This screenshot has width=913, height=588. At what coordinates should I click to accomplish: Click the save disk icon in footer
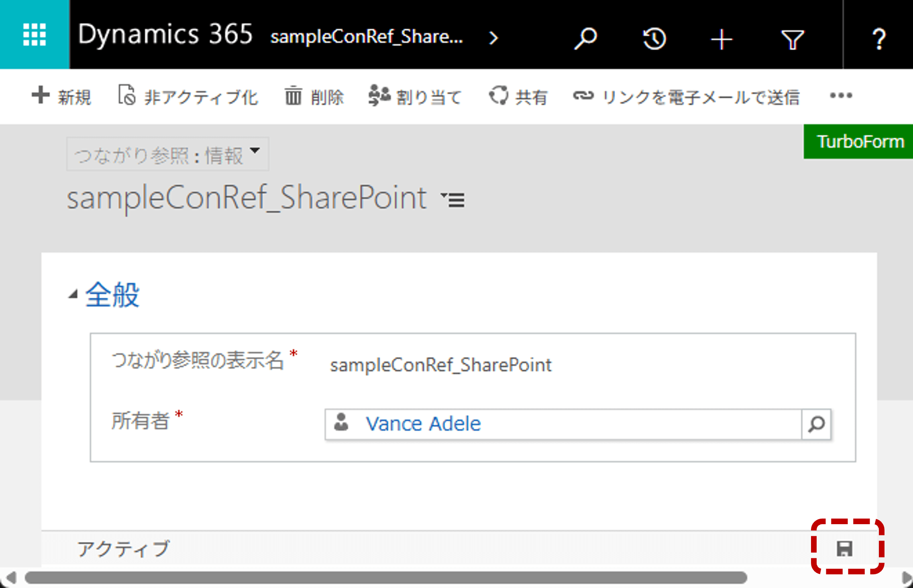(x=844, y=548)
